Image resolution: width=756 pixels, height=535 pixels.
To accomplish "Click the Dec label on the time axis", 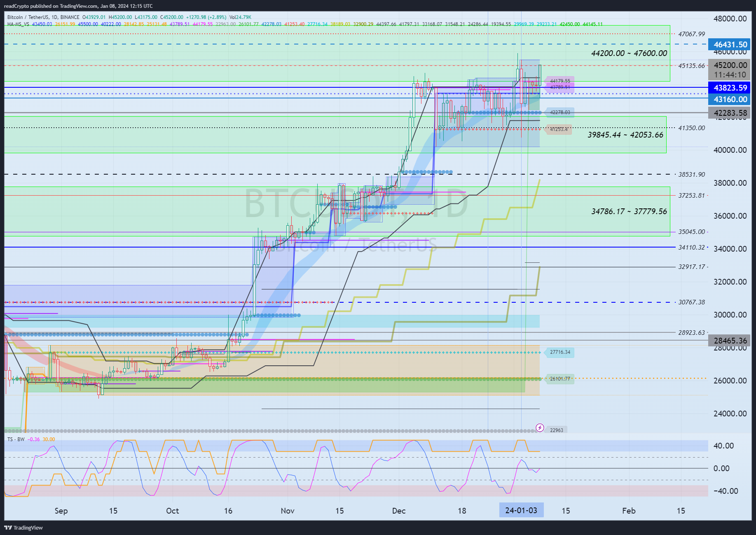I will point(399,511).
